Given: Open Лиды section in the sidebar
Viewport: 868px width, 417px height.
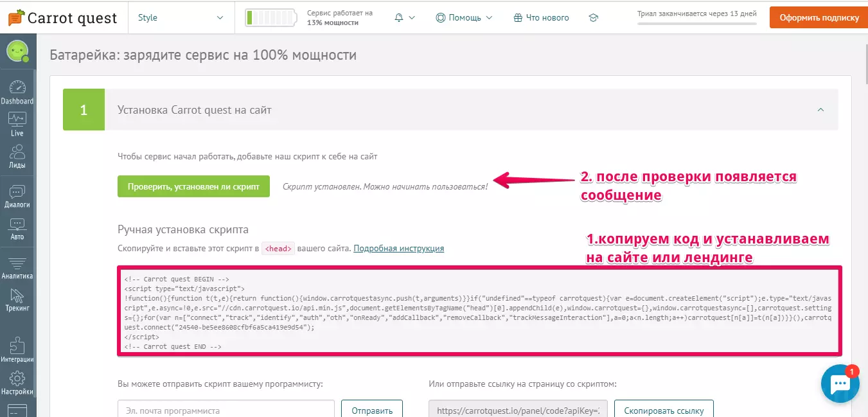Looking at the screenshot, I should pos(17,156).
